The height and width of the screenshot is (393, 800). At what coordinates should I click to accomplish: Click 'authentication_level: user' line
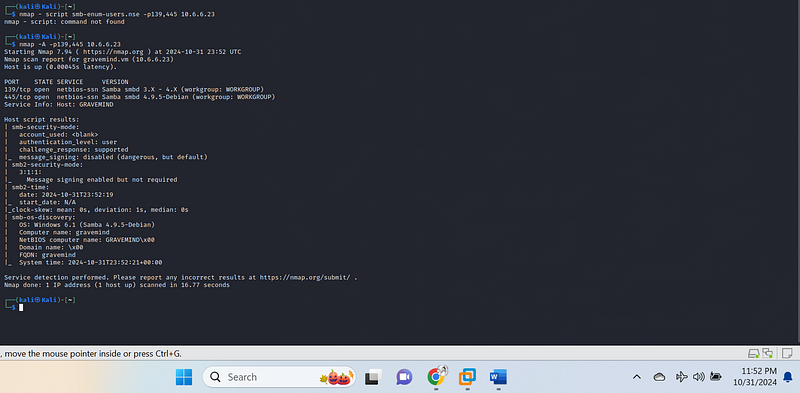68,142
